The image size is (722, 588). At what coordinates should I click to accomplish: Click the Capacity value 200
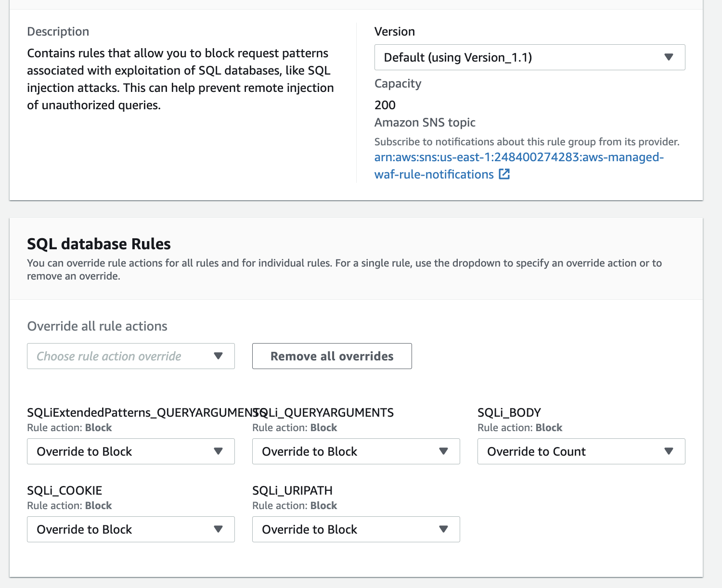(385, 105)
